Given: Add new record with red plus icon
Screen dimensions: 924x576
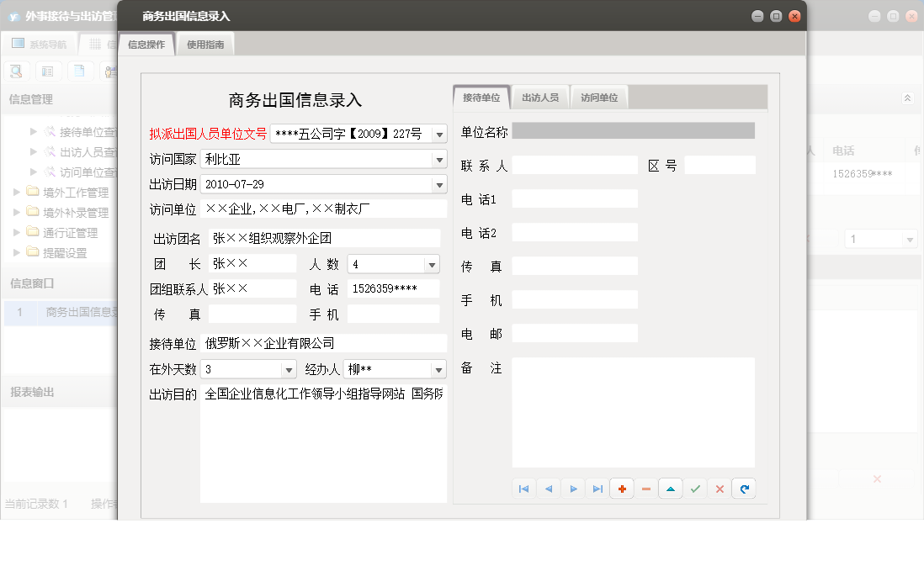Looking at the screenshot, I should pyautogui.click(x=622, y=489).
